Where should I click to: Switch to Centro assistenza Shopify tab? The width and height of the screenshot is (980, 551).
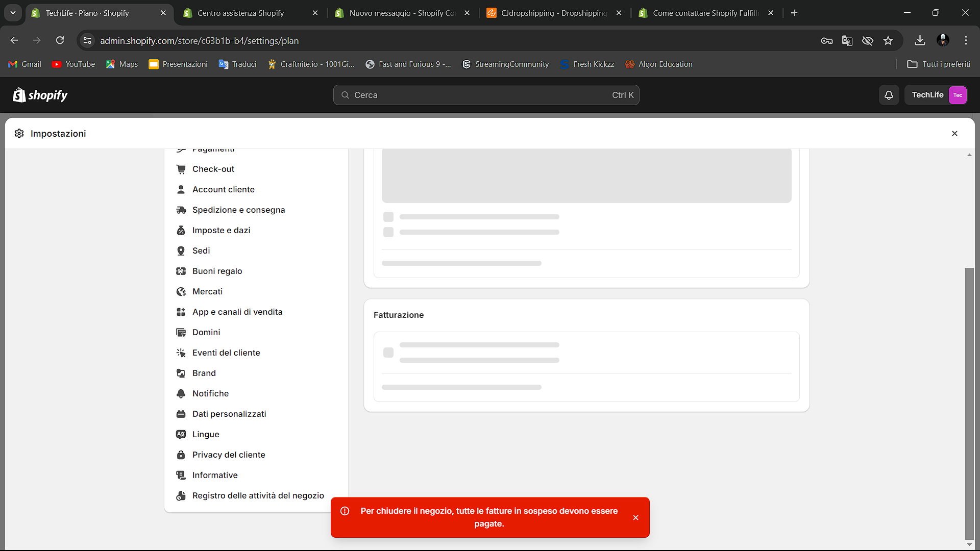pos(241,13)
